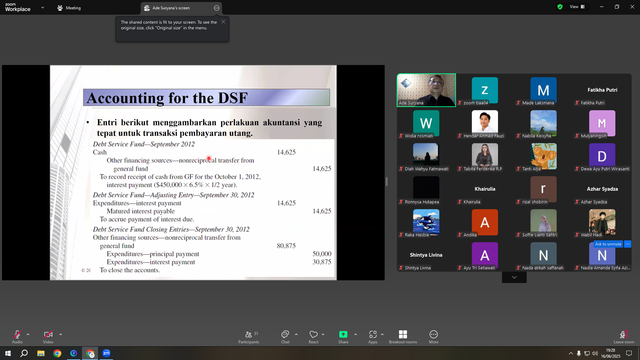Click taskbar clock showing date and time
640x360 pixels.
pyautogui.click(x=610, y=353)
